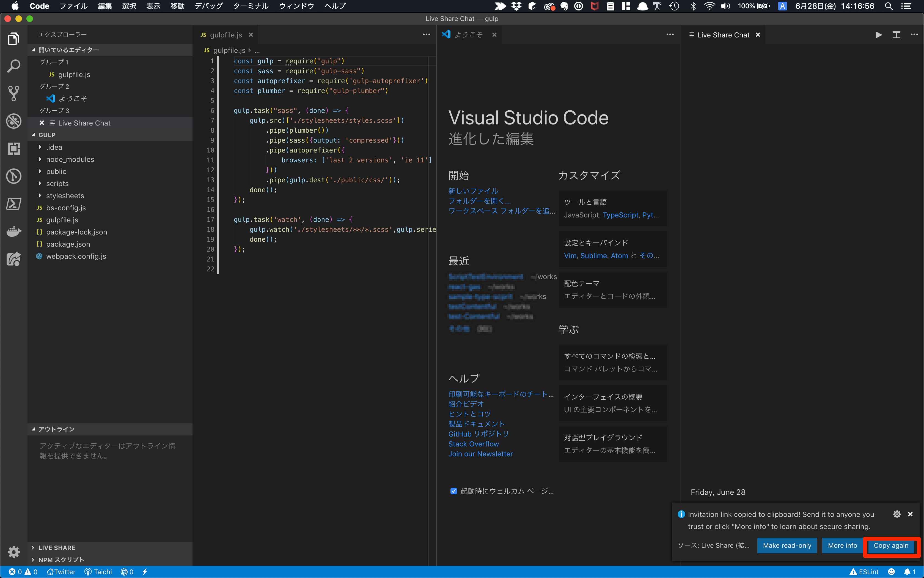
Task: Collapse the GULP folder section
Action: pos(110,135)
